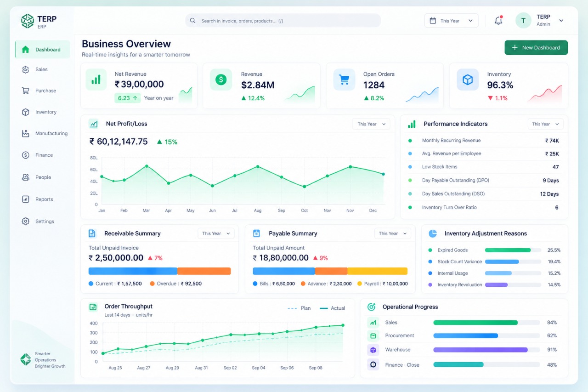This screenshot has height=392, width=588.
Task: Click the Revenue dollar icon
Action: click(x=221, y=80)
